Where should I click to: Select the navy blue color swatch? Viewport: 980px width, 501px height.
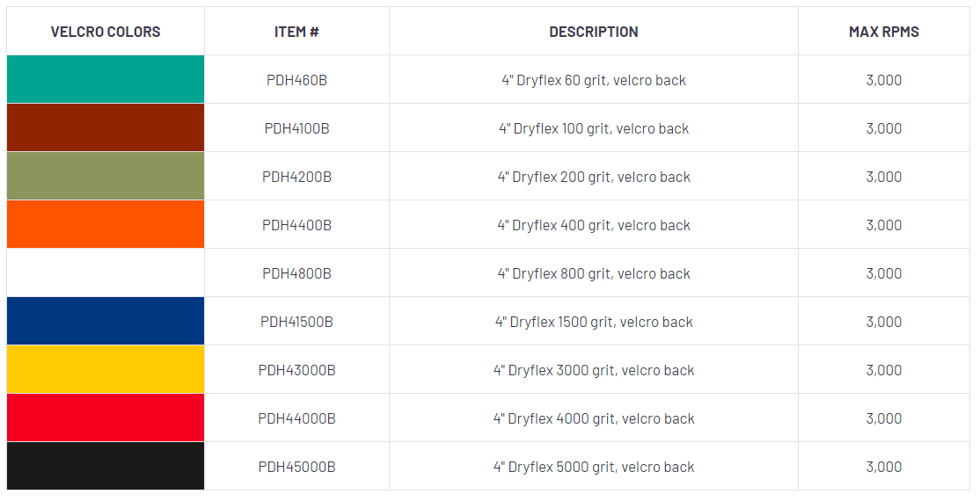click(x=106, y=322)
